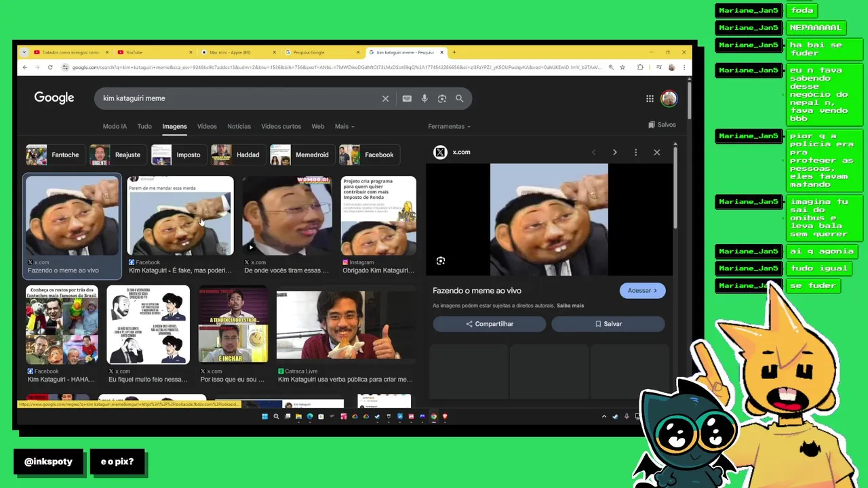
Task: Open the Google apps grid
Action: pyautogui.click(x=650, y=98)
